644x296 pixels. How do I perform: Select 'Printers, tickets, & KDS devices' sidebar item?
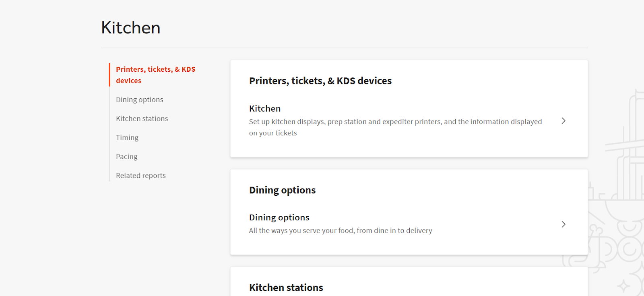[156, 75]
